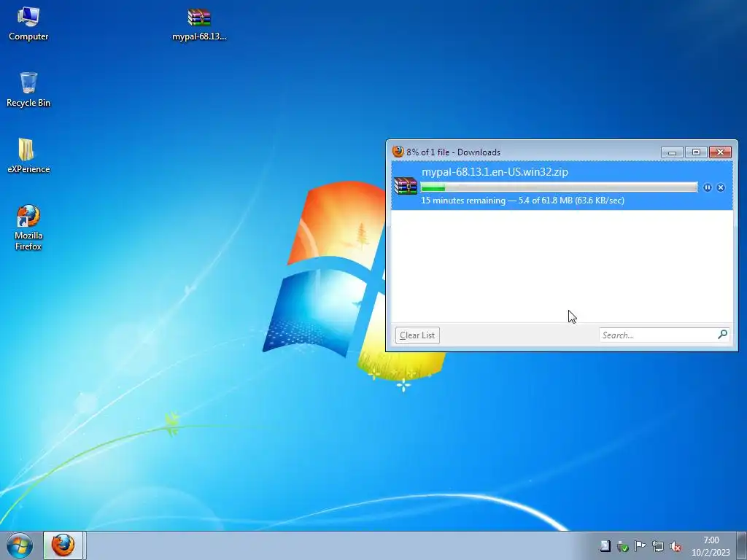Image resolution: width=747 pixels, height=560 pixels.
Task: Click the first notification tray icon
Action: click(605, 546)
